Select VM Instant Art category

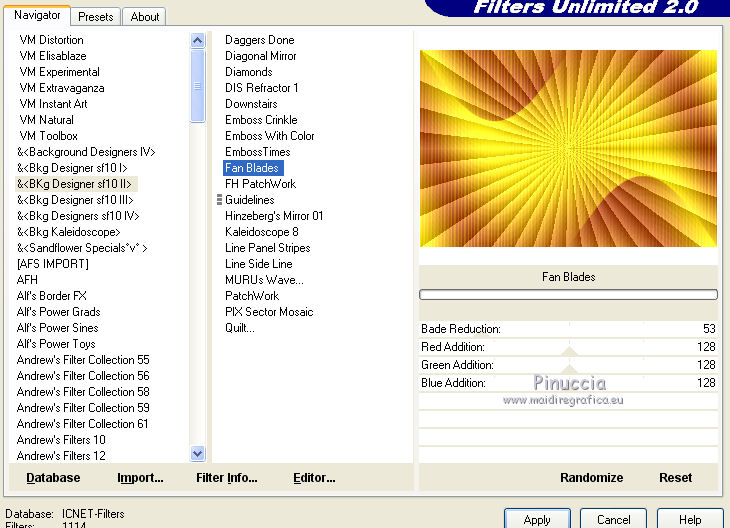click(x=54, y=104)
